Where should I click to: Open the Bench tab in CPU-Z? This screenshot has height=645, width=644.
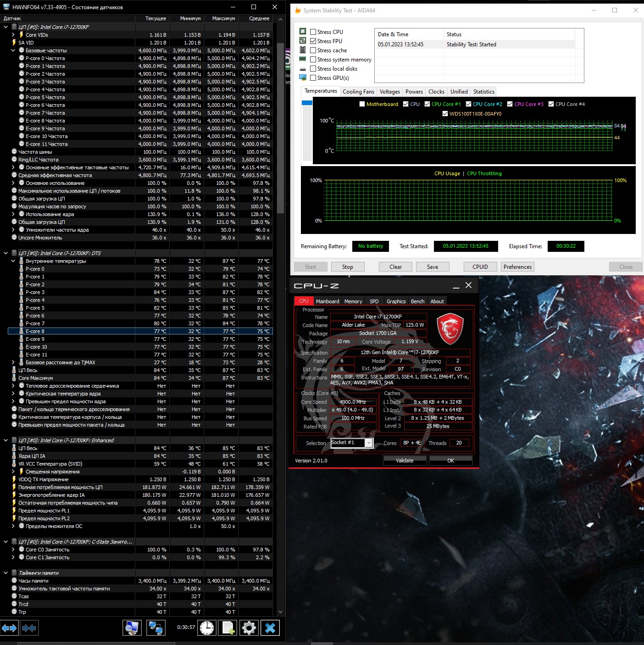coord(417,301)
